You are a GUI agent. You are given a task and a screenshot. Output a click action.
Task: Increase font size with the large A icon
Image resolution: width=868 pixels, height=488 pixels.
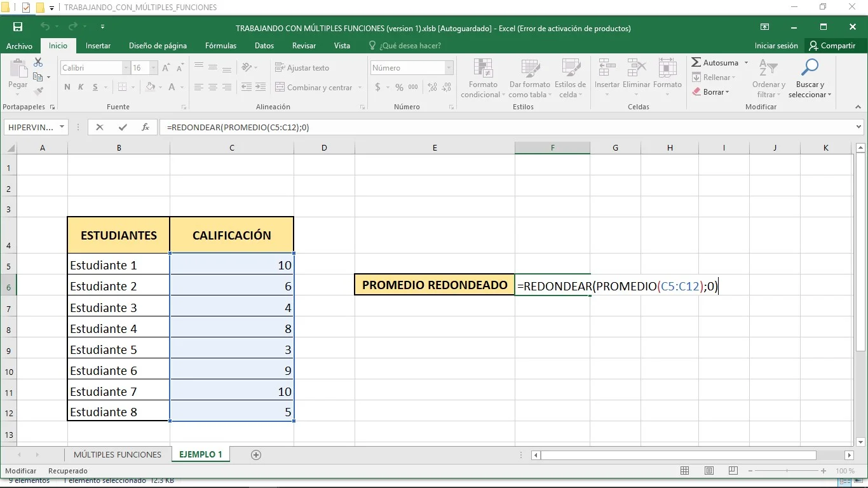[x=166, y=68]
